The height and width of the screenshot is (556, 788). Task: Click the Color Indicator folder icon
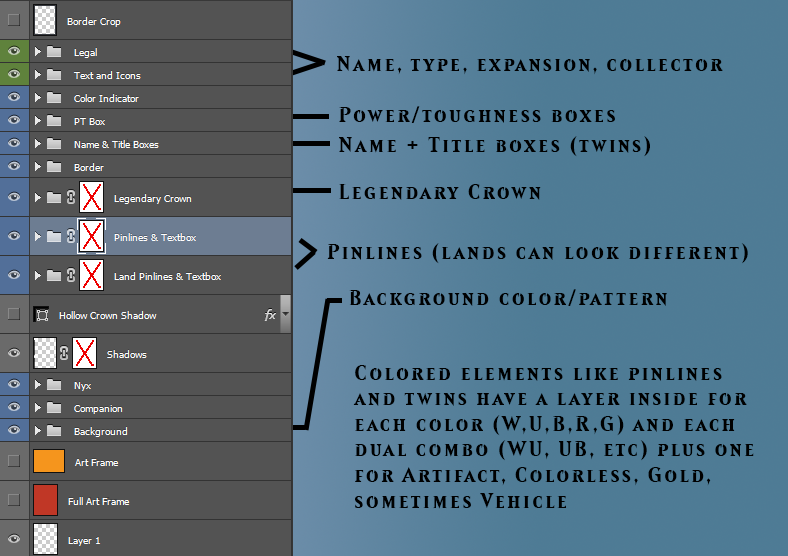coord(54,98)
